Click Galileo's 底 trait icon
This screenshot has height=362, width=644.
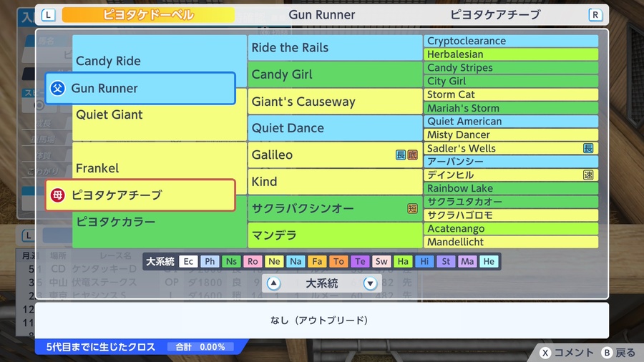coord(412,155)
